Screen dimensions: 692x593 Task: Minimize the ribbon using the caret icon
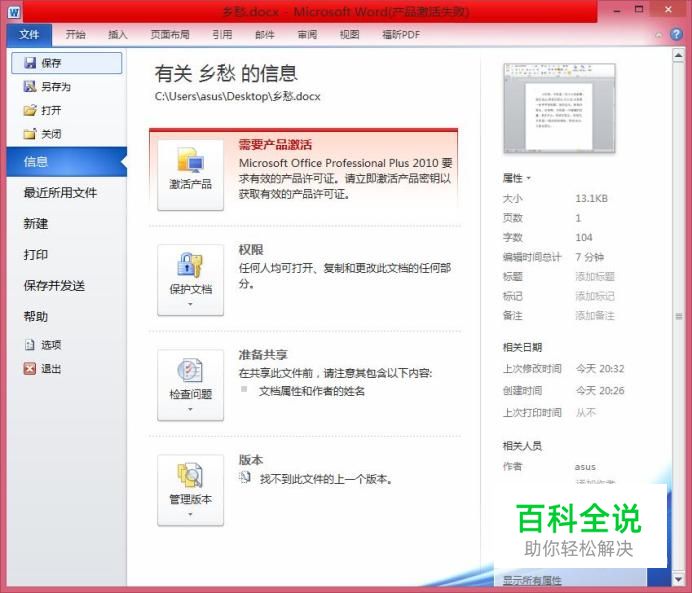tap(658, 35)
